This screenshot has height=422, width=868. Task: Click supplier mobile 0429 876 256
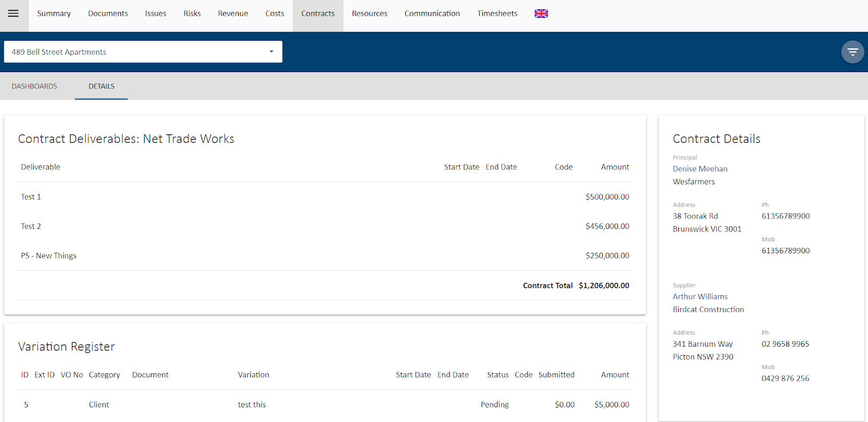785,379
